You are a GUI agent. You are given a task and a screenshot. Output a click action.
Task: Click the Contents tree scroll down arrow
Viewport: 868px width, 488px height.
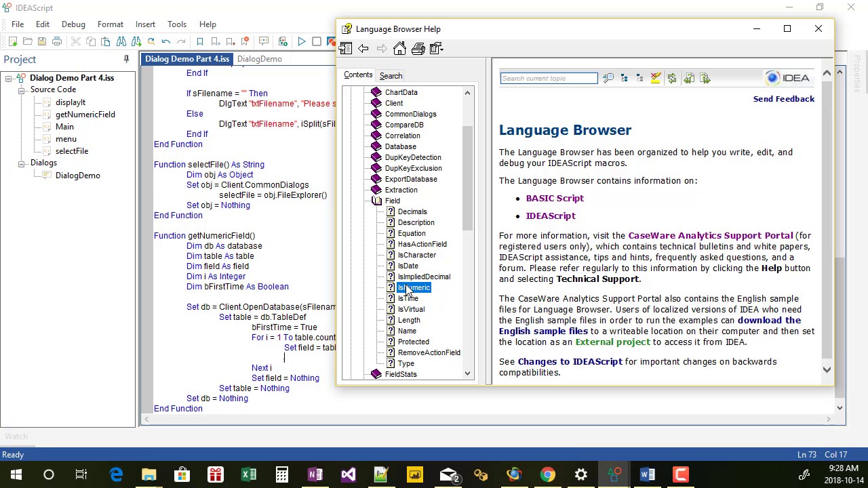[467, 374]
